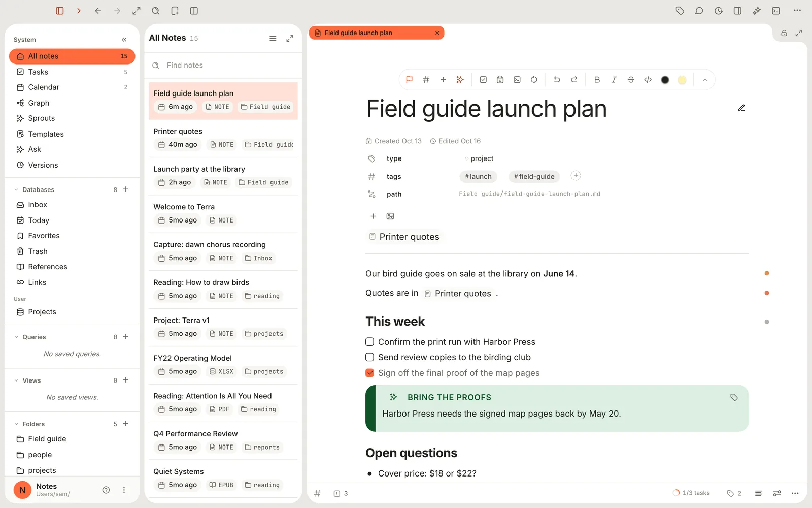The height and width of the screenshot is (508, 812).
Task: Toggle inline code formatting icon
Action: [x=648, y=80]
